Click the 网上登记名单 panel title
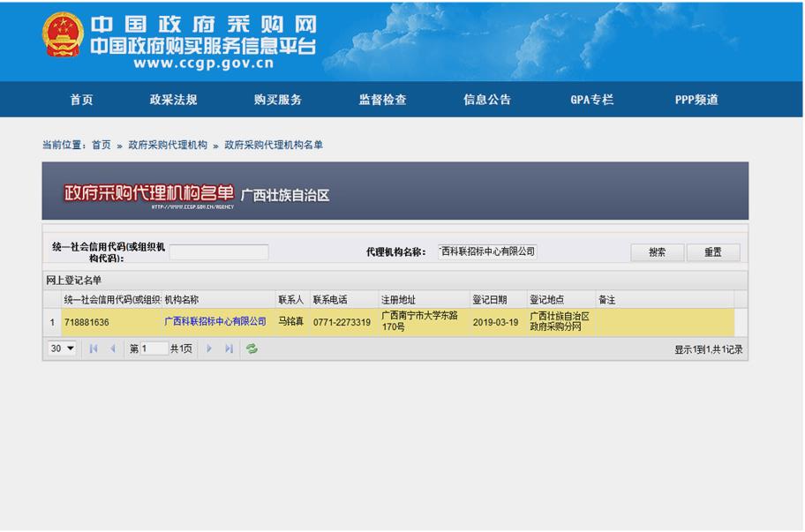Image resolution: width=805 pixels, height=532 pixels. click(x=74, y=281)
